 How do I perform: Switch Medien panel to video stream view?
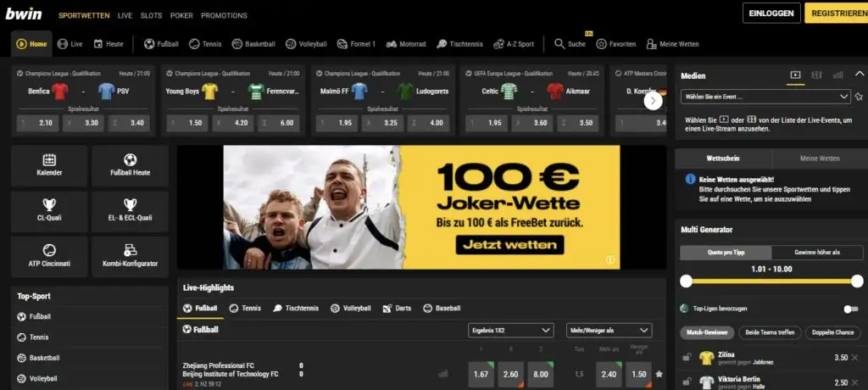(x=795, y=75)
